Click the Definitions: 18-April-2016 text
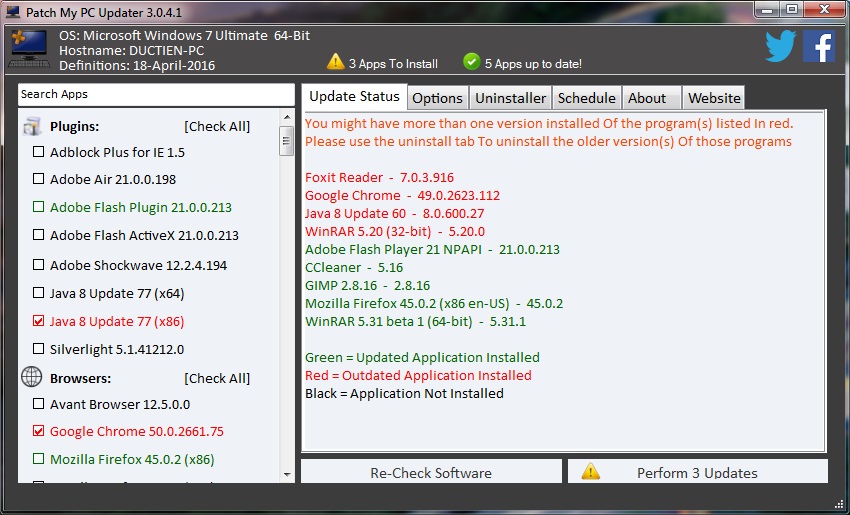Screen dimensions: 850x515 click(137, 65)
